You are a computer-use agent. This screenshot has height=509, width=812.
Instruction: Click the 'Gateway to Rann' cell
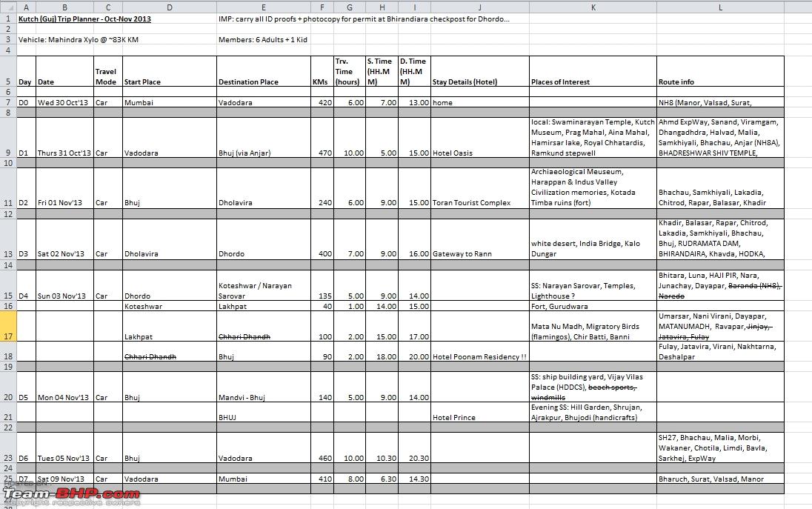[479, 239]
